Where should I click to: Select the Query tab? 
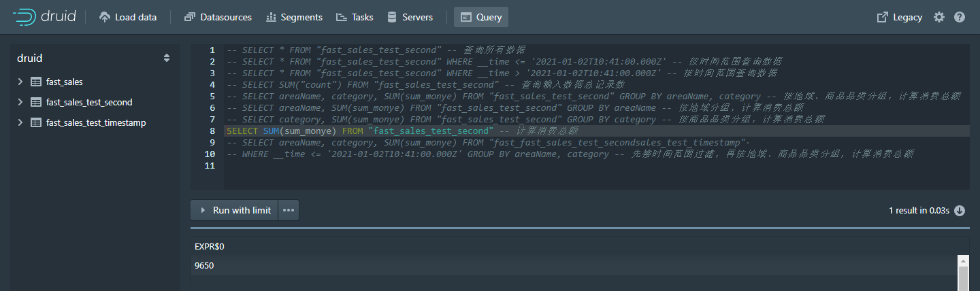[481, 17]
